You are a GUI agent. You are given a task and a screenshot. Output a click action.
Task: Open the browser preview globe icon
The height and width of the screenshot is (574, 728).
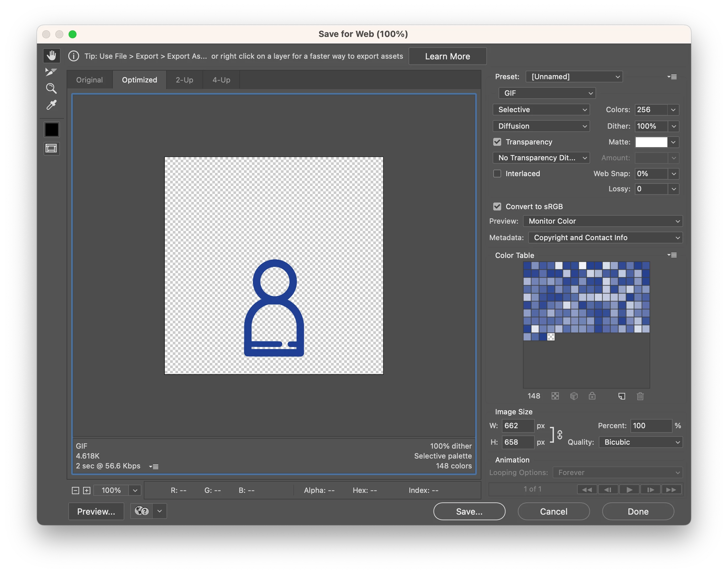pos(141,511)
